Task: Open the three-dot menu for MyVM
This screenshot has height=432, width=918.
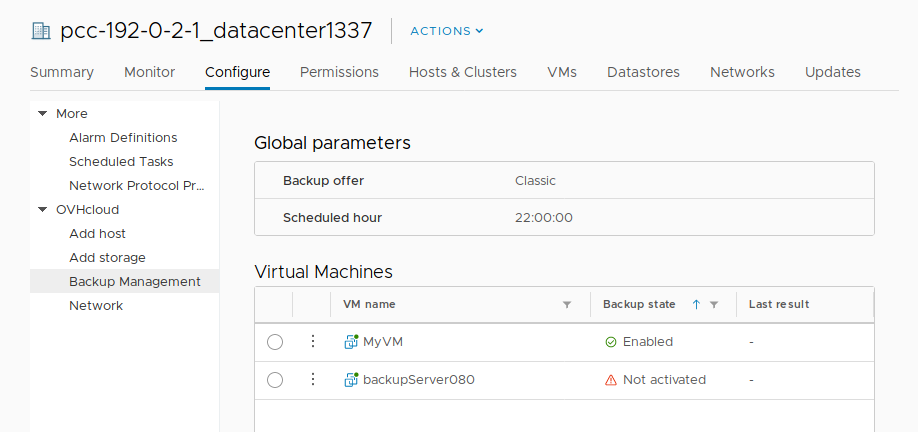Action: pyautogui.click(x=312, y=341)
